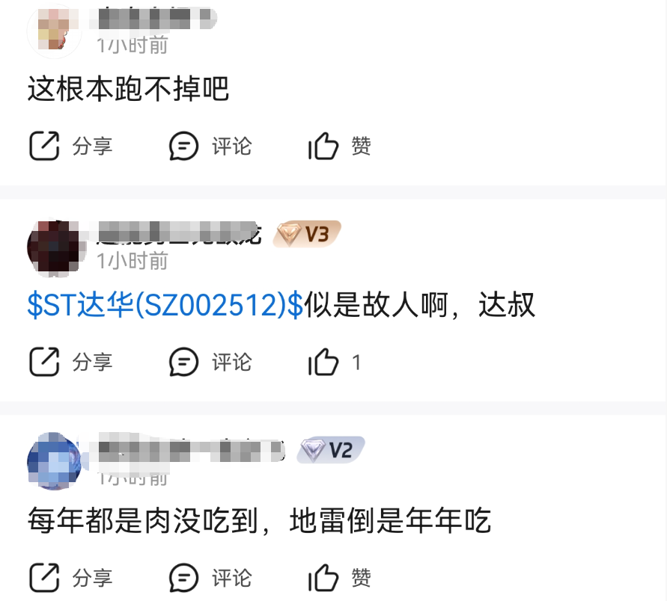The image size is (667, 601).
Task: Tap the V2 diamond level badge
Action: pos(331,450)
